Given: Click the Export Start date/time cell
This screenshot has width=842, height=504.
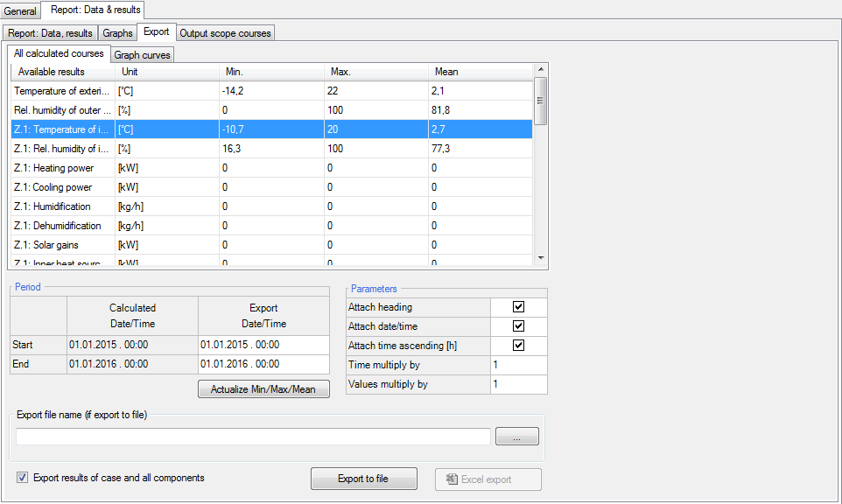Looking at the screenshot, I should [x=263, y=345].
